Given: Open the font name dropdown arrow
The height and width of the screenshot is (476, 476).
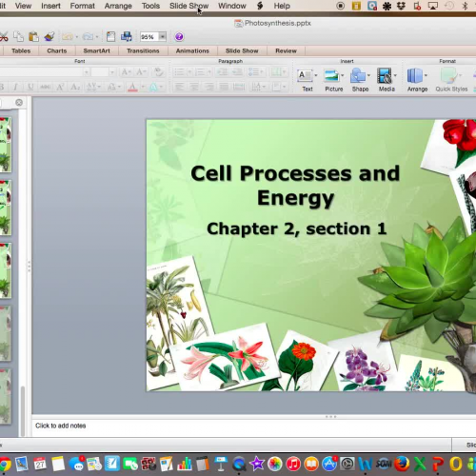Looking at the screenshot, I should click(86, 72).
